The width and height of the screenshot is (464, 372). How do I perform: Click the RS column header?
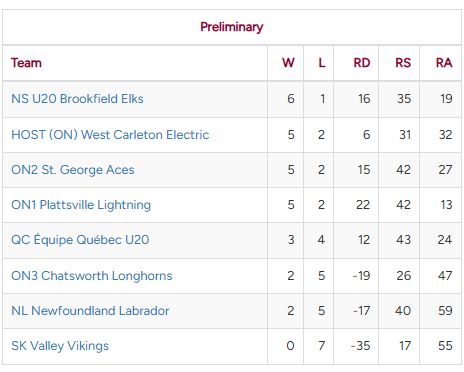(x=403, y=63)
